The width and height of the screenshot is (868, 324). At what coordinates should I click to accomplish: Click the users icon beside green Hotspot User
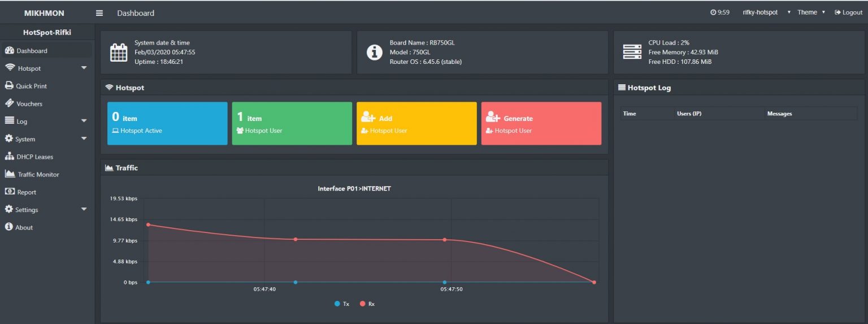coord(240,131)
